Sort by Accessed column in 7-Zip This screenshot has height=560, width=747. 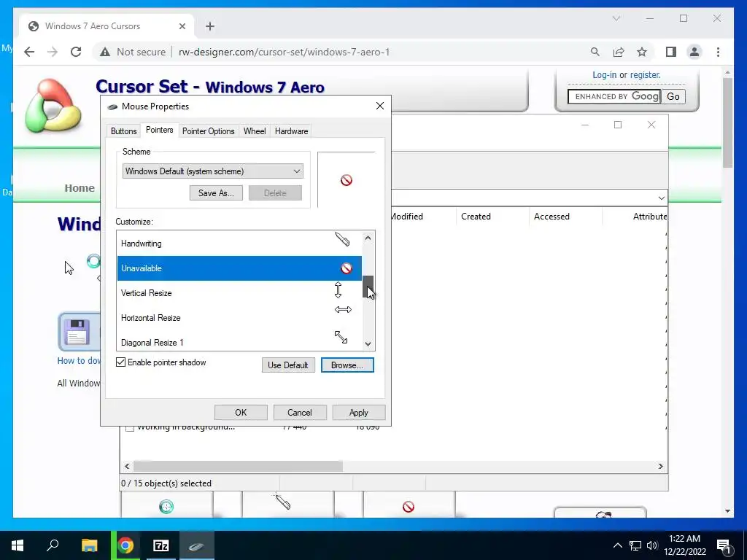click(551, 216)
